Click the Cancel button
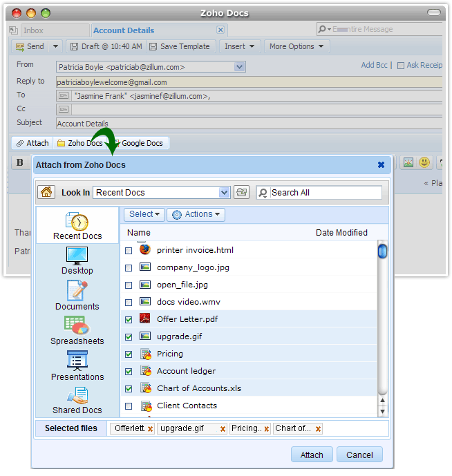This screenshot has width=452, height=476. coord(359,455)
